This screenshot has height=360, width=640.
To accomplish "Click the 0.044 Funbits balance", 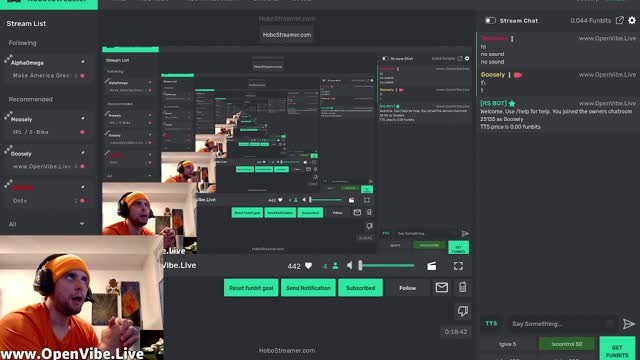I will [591, 20].
